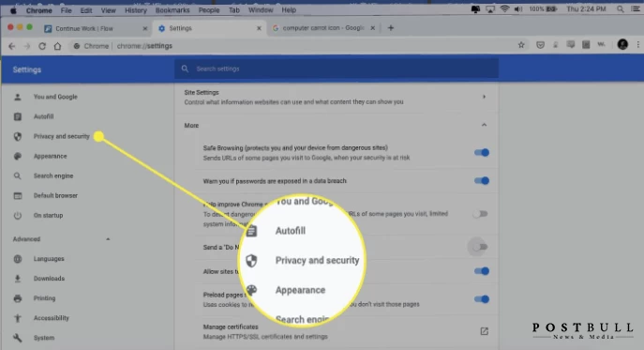
Task: Open the Printing settings label
Action: point(44,298)
